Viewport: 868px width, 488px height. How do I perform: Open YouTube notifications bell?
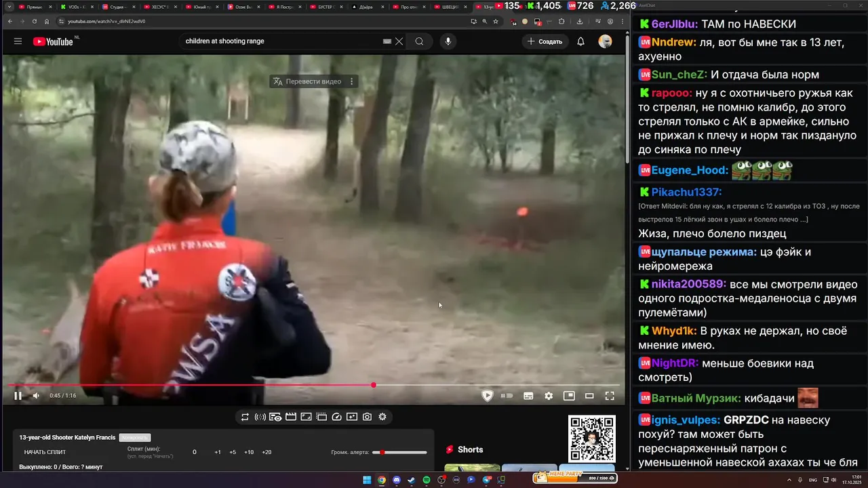click(x=580, y=41)
